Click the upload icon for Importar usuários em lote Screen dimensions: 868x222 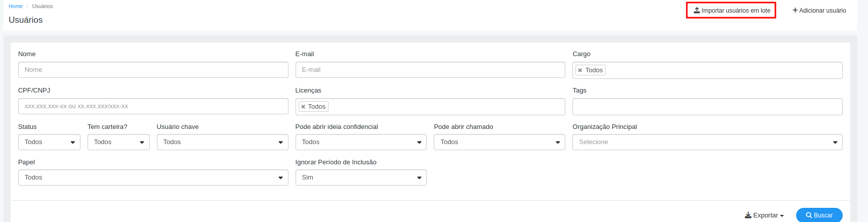pos(697,10)
